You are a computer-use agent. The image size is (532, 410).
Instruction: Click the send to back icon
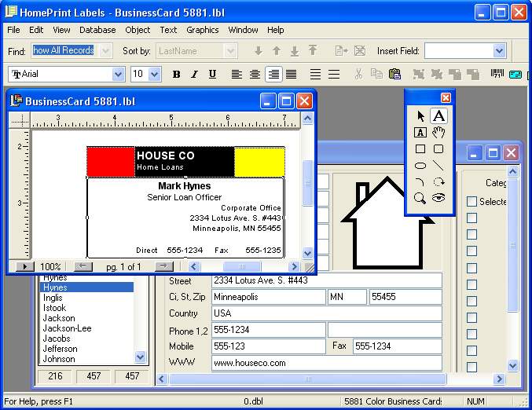[x=473, y=74]
